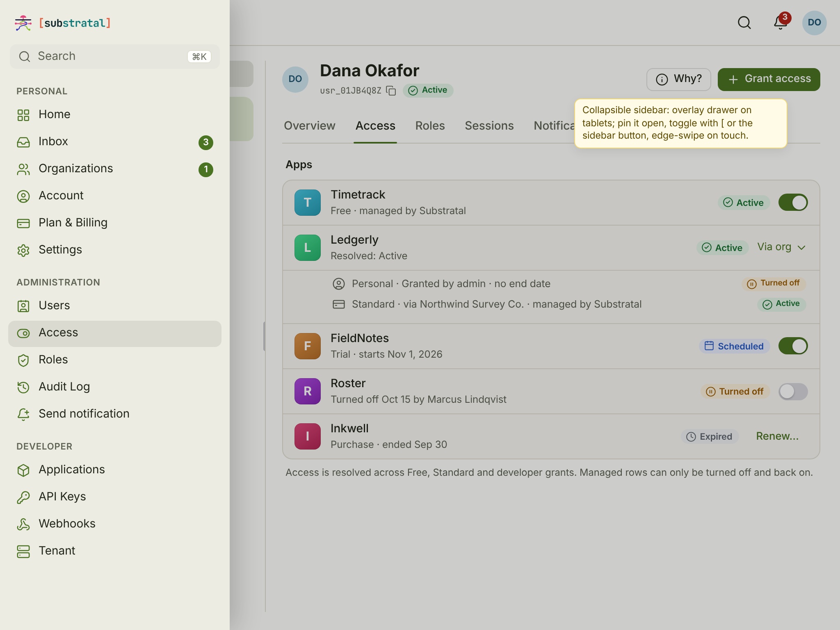Open the Inbox sidebar item
The width and height of the screenshot is (840, 630).
pos(115,142)
